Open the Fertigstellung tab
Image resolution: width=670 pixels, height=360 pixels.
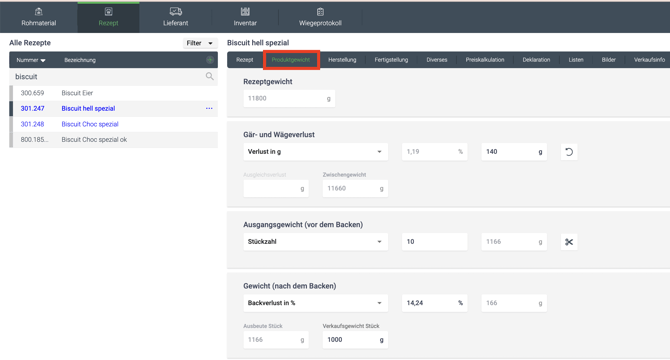pos(391,60)
